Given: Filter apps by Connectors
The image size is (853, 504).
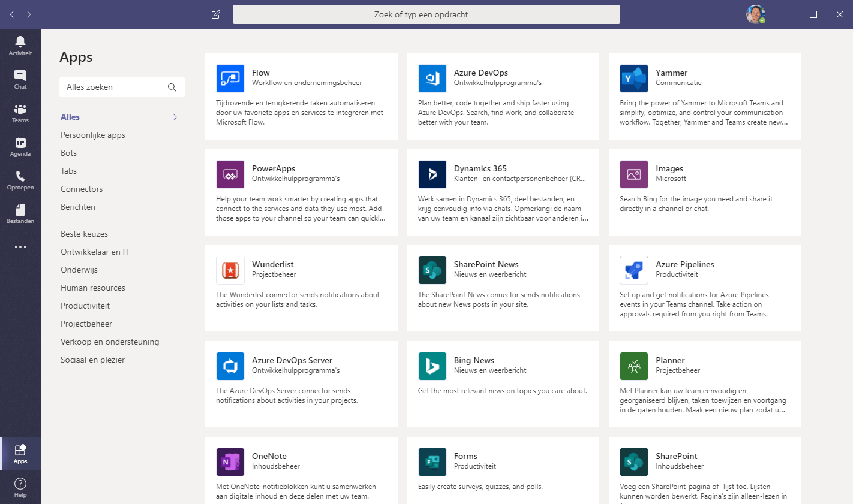Looking at the screenshot, I should (82, 189).
